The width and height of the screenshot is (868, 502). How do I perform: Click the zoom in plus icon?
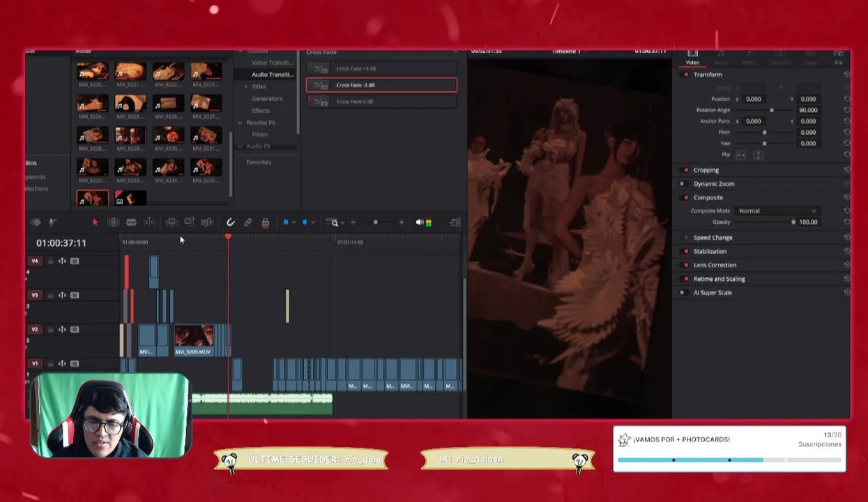pos(402,222)
